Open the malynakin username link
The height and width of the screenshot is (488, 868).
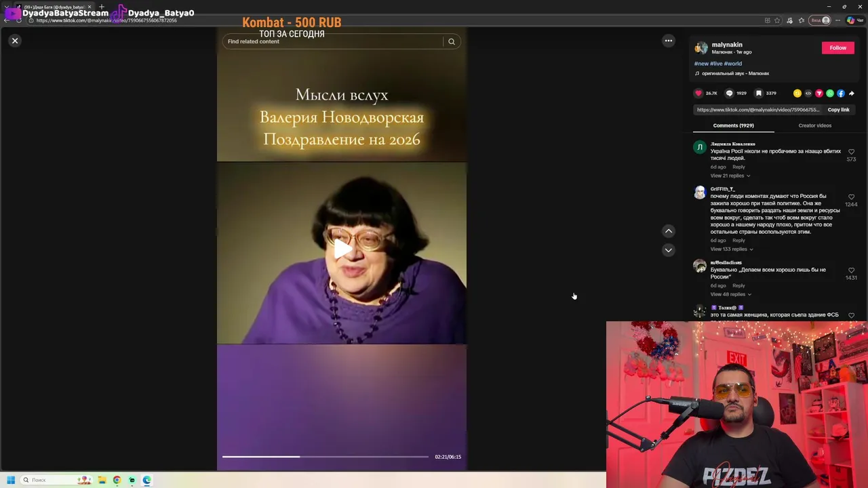(727, 45)
